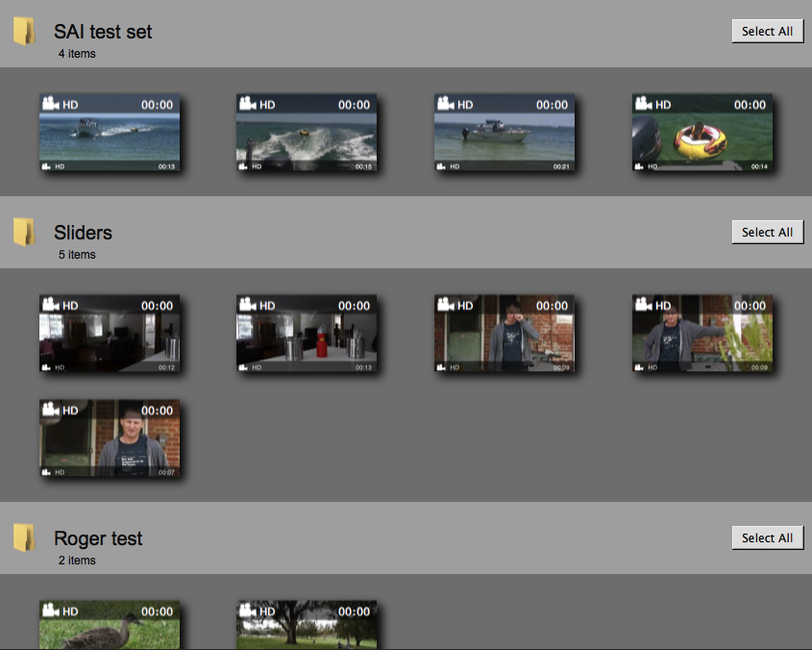
Task: Open the clip of man beside green plant
Action: [702, 334]
